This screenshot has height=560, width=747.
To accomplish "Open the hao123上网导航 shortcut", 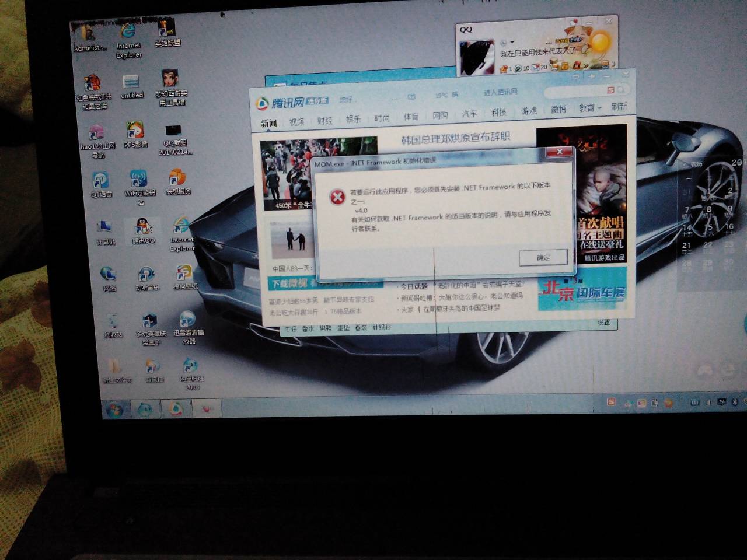I will point(97,142).
